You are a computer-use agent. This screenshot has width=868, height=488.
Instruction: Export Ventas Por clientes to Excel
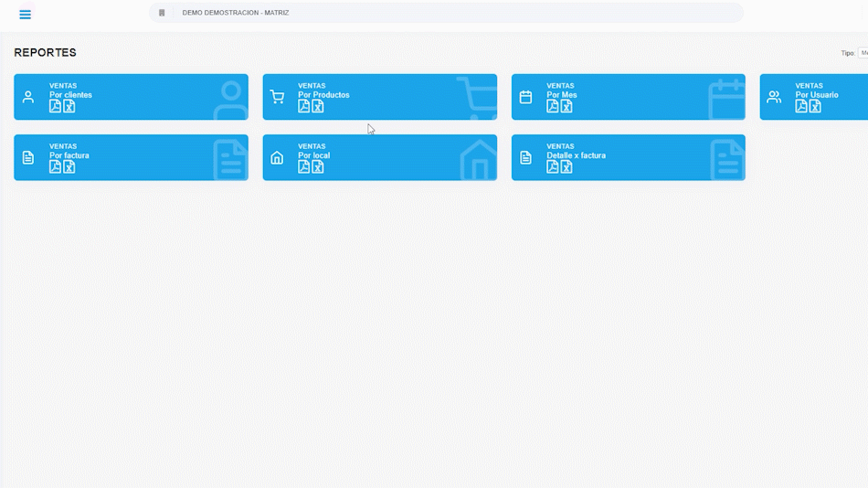pos(69,106)
